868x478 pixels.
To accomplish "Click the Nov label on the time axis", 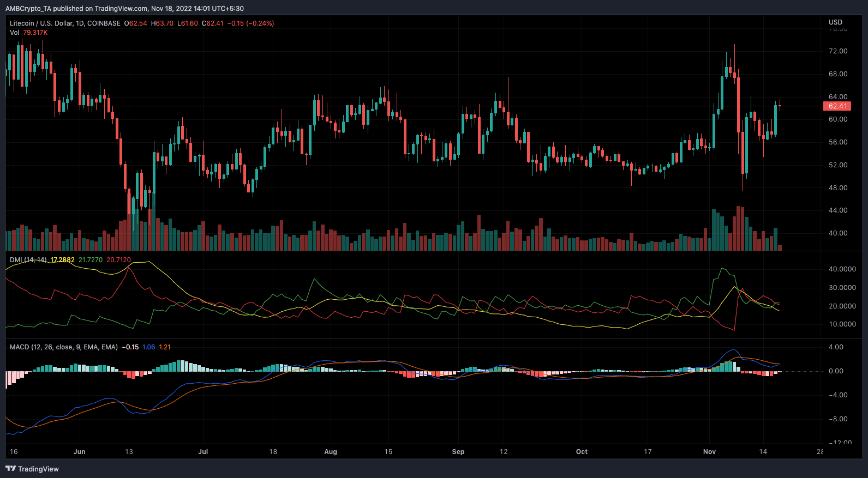I will point(709,452).
